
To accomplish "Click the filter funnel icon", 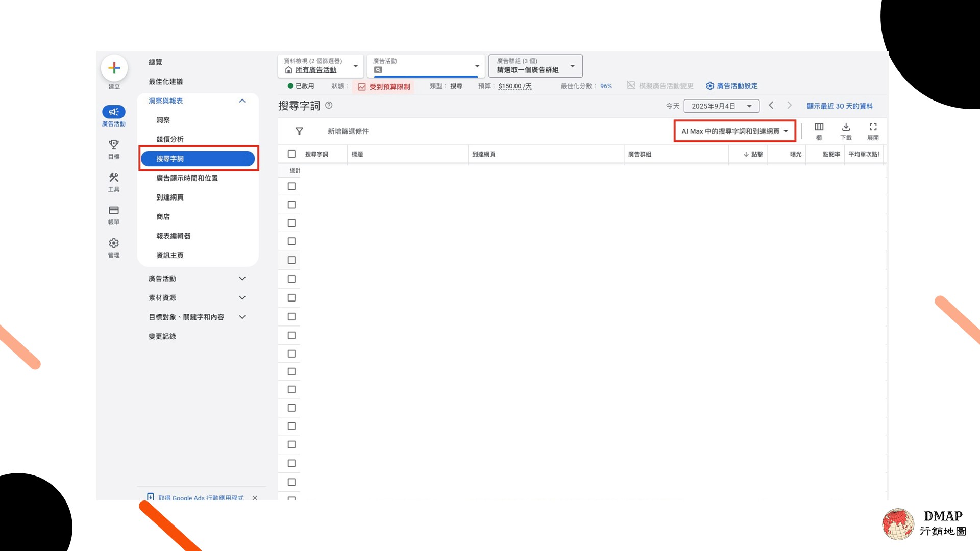I will (x=300, y=131).
